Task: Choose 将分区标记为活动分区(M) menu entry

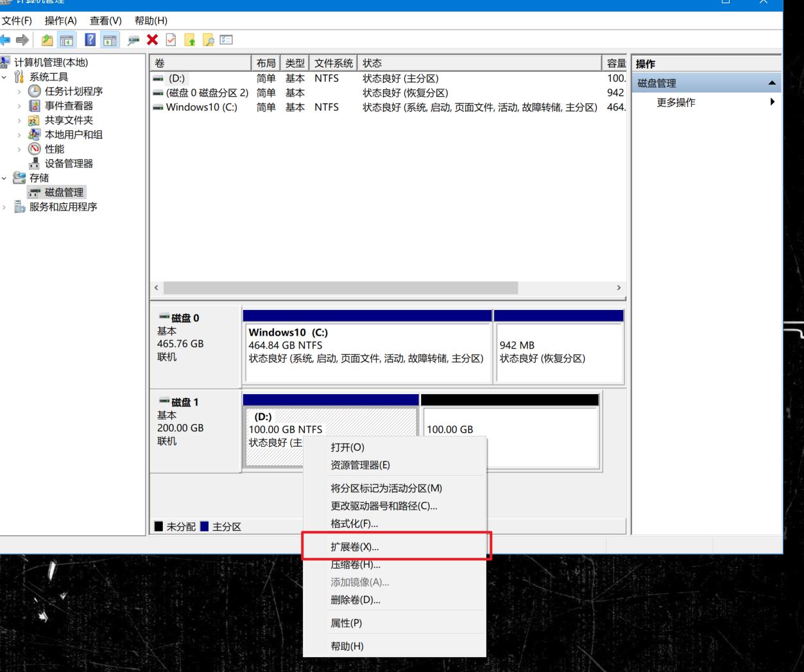Action: coord(394,488)
